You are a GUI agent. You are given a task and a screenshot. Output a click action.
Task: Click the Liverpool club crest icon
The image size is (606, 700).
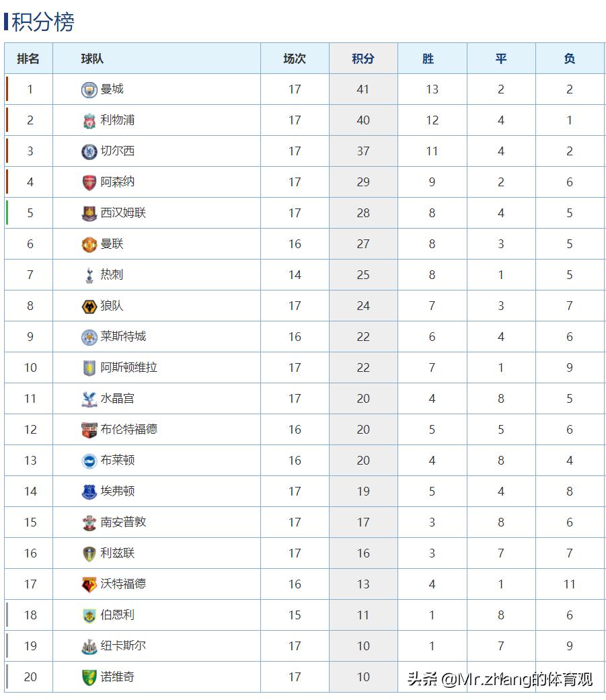tap(89, 121)
